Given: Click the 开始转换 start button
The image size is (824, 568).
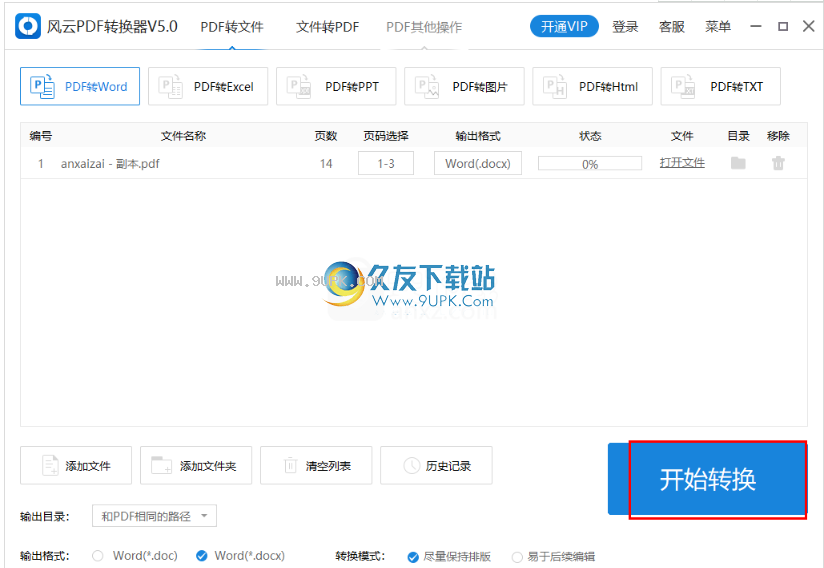Looking at the screenshot, I should (707, 479).
